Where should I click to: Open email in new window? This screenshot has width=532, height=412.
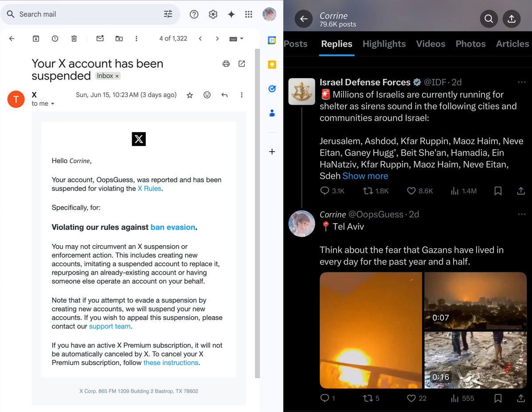tap(242, 64)
